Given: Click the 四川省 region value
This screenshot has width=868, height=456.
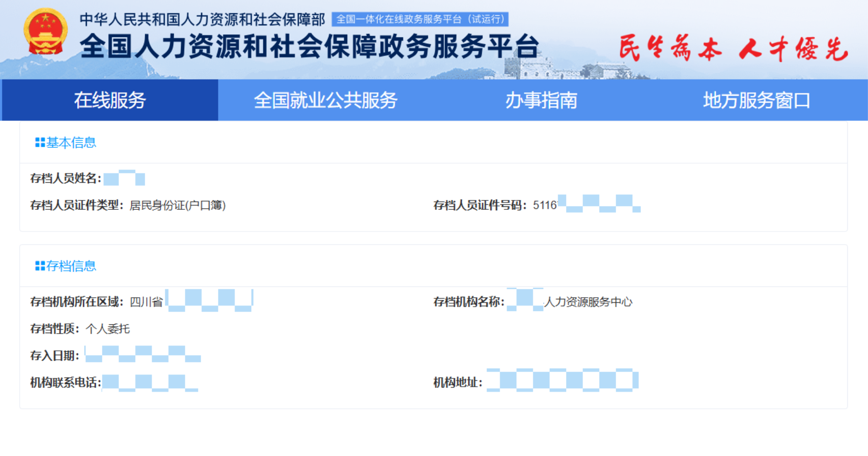Looking at the screenshot, I should click(146, 302).
